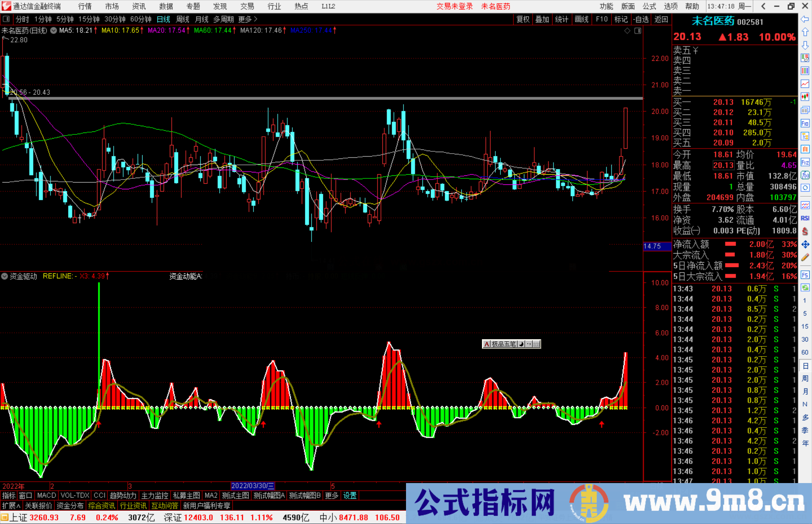Enable 复权 price adjustment in the toolbar

523,19
